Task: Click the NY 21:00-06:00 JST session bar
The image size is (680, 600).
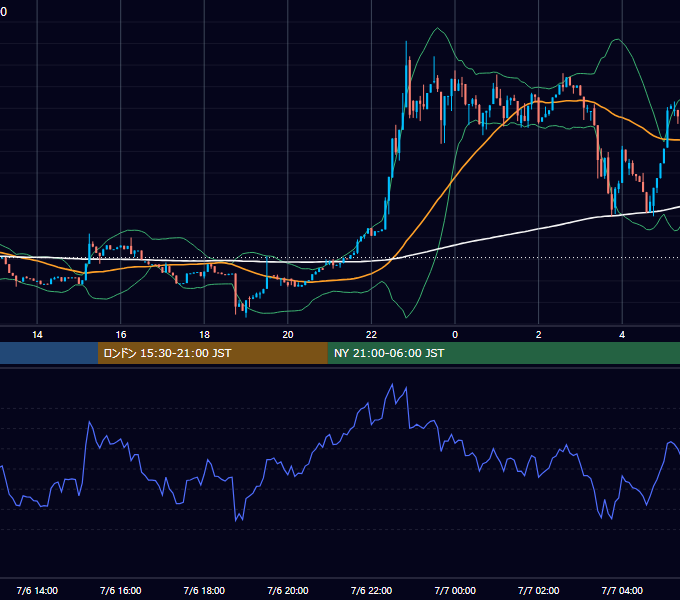Action: coord(503,353)
